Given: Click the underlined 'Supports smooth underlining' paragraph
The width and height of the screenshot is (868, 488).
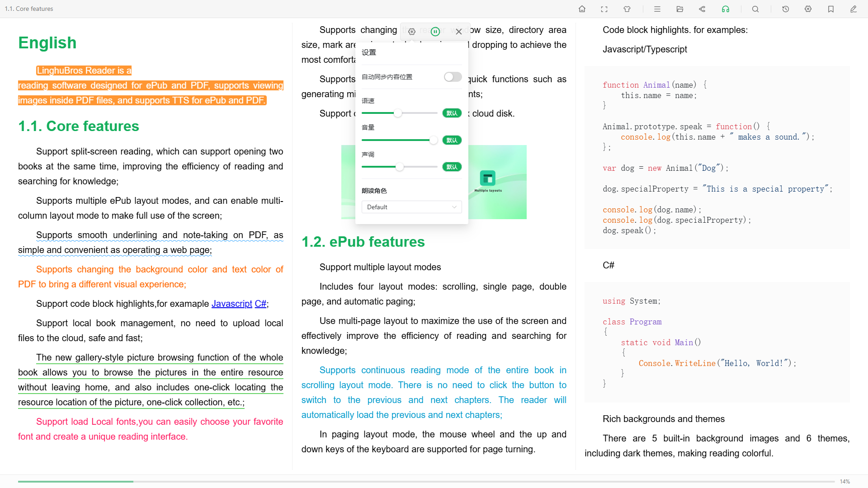Looking at the screenshot, I should pos(151,242).
